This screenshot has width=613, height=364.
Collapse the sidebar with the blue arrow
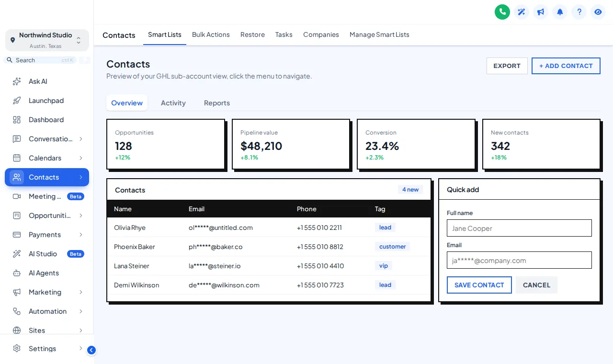pos(91,350)
